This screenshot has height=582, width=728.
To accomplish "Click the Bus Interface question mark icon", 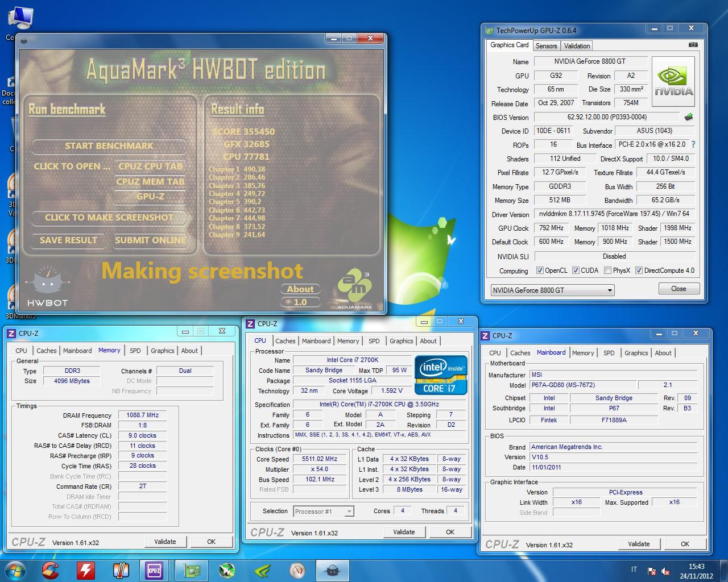I will coord(693,144).
